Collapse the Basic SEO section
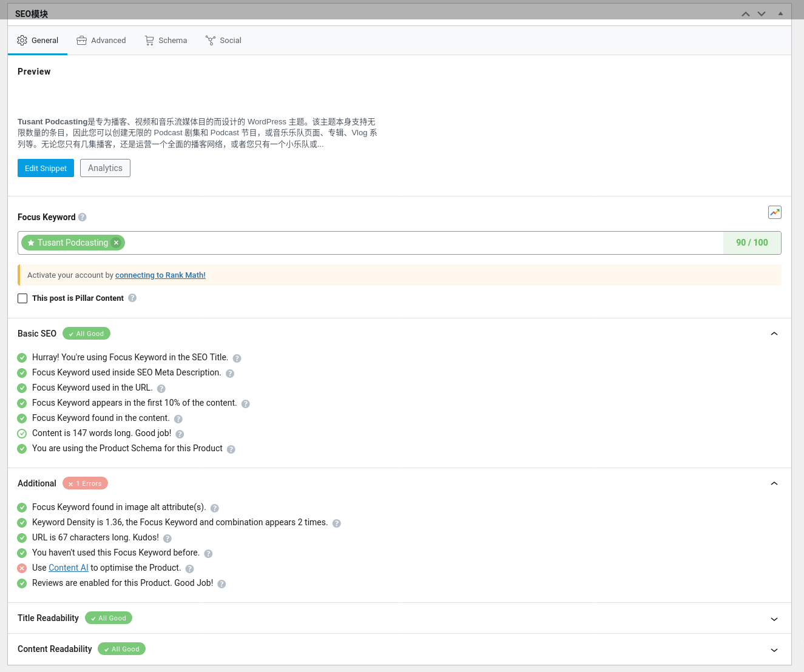 coord(774,334)
